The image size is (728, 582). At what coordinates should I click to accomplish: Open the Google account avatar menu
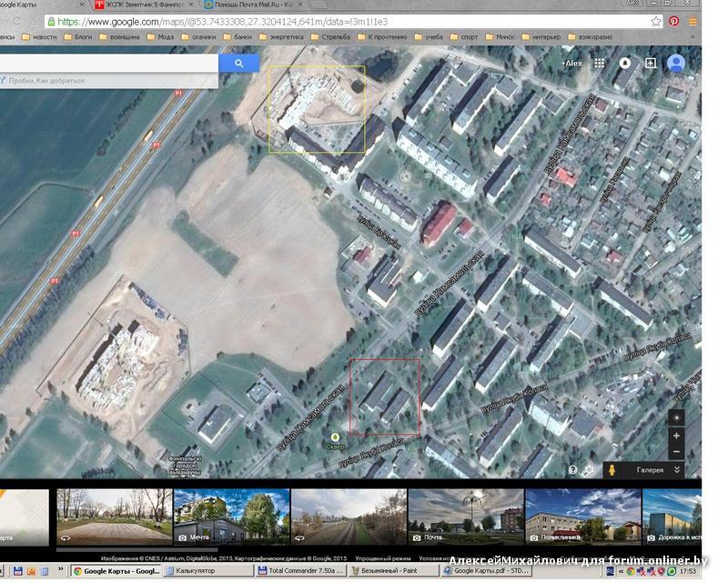(676, 63)
